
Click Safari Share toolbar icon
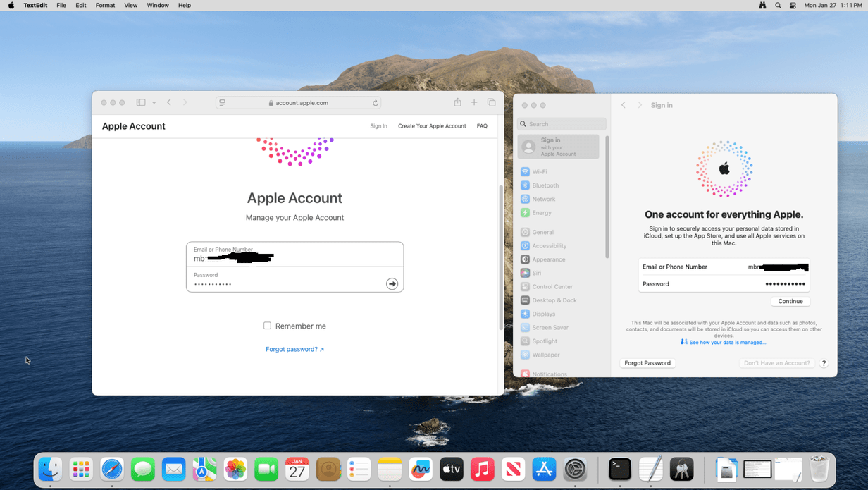[x=457, y=102]
